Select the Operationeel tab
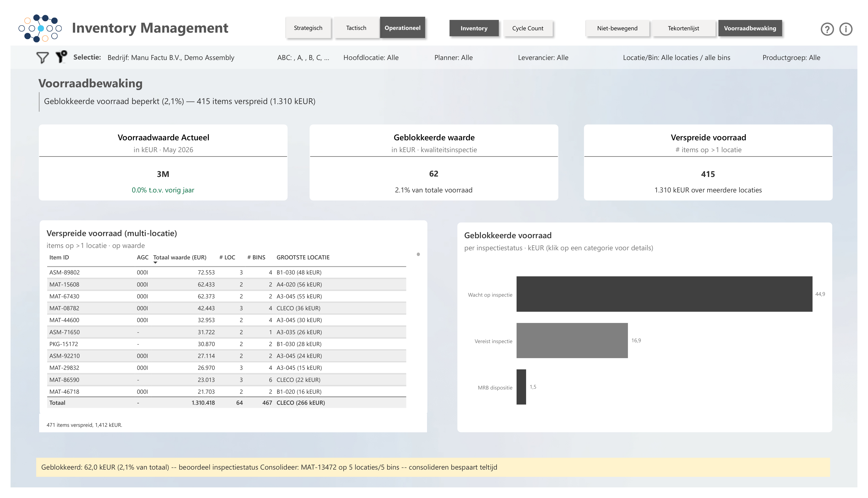The width and height of the screenshot is (868, 498). point(402,28)
